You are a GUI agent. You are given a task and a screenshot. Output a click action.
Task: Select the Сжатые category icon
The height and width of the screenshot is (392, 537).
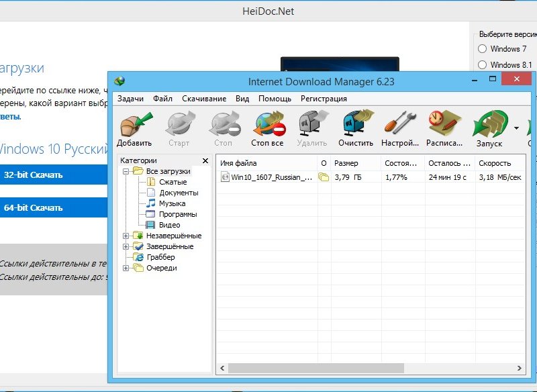[x=151, y=182]
